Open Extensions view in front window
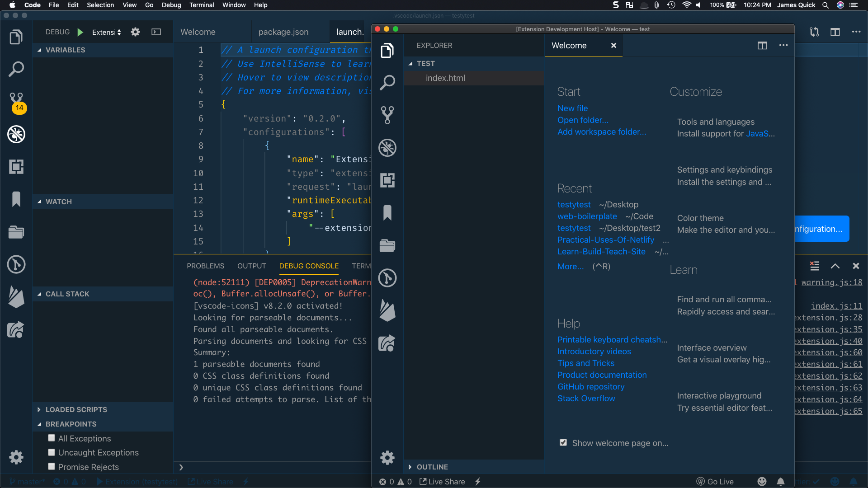868x488 pixels. [387, 180]
